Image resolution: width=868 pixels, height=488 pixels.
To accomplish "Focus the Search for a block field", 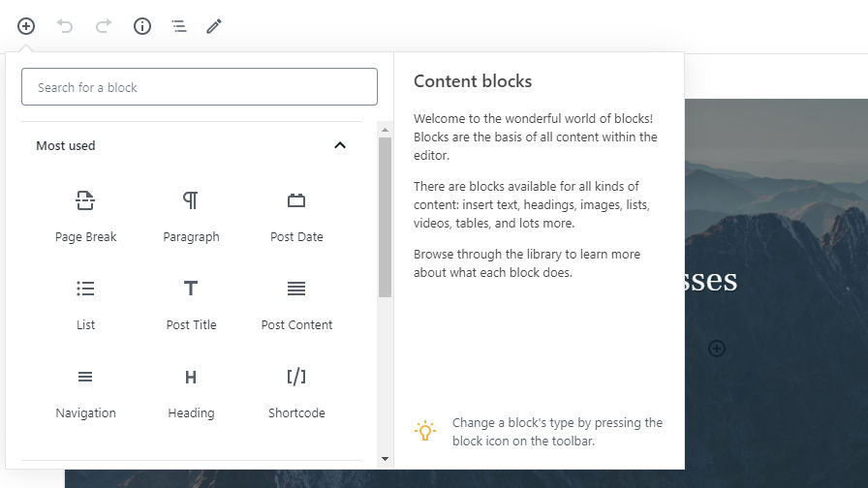I will [200, 87].
